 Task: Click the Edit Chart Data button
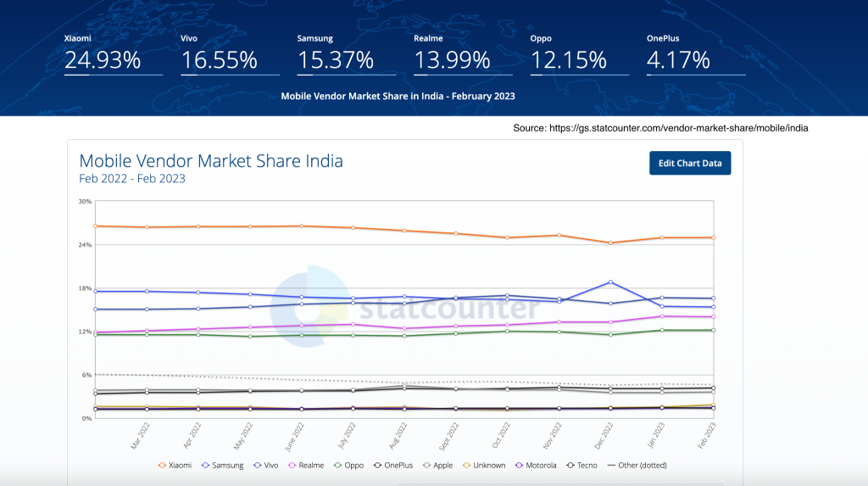(690, 163)
